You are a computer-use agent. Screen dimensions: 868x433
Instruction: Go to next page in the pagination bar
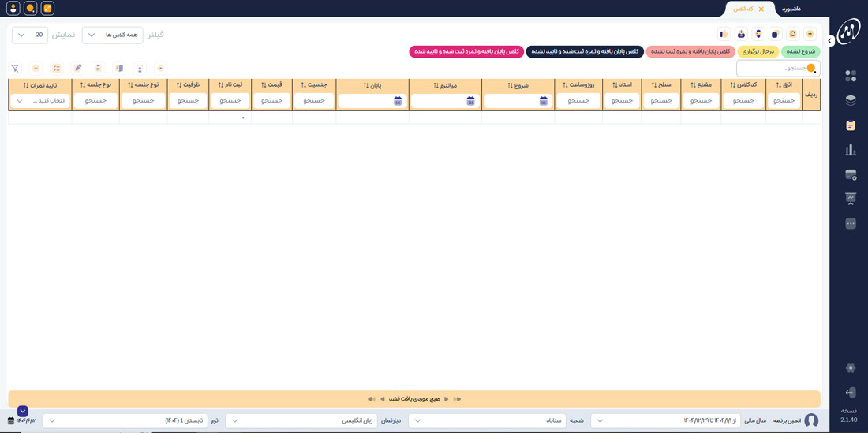coord(447,399)
